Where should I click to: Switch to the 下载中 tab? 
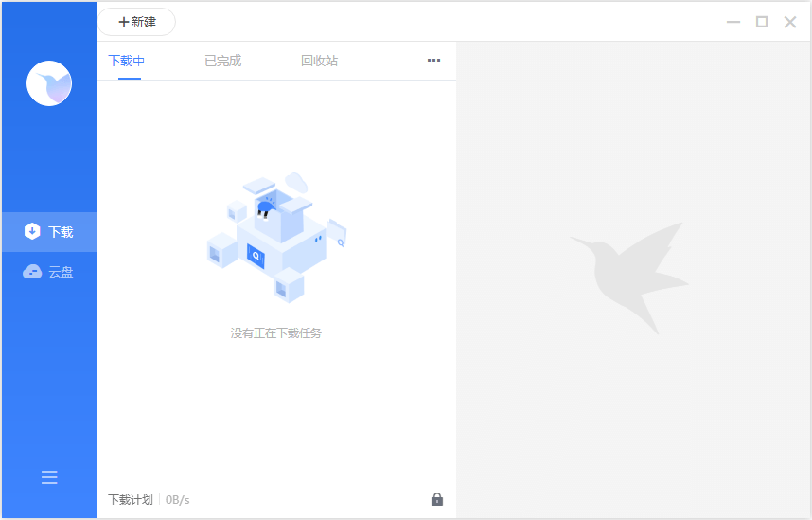[126, 61]
